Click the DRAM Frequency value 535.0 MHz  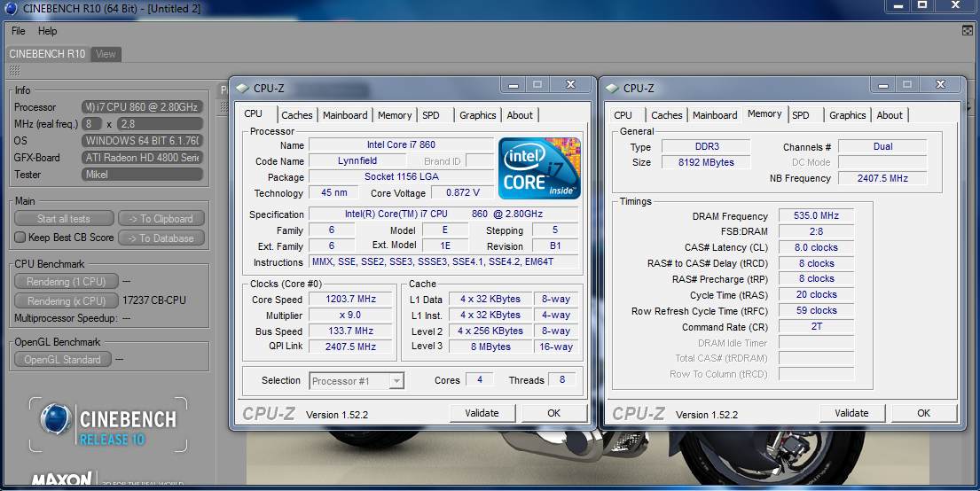pos(816,215)
